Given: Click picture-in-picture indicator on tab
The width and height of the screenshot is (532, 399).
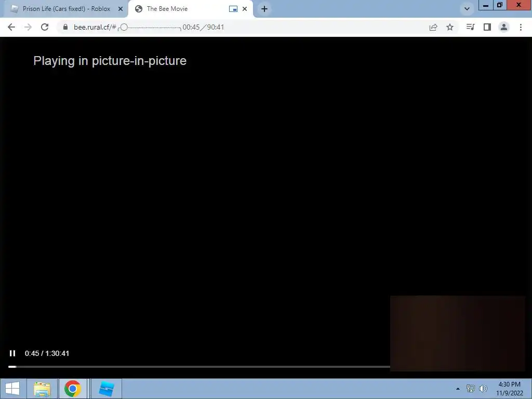Looking at the screenshot, I should (233, 9).
